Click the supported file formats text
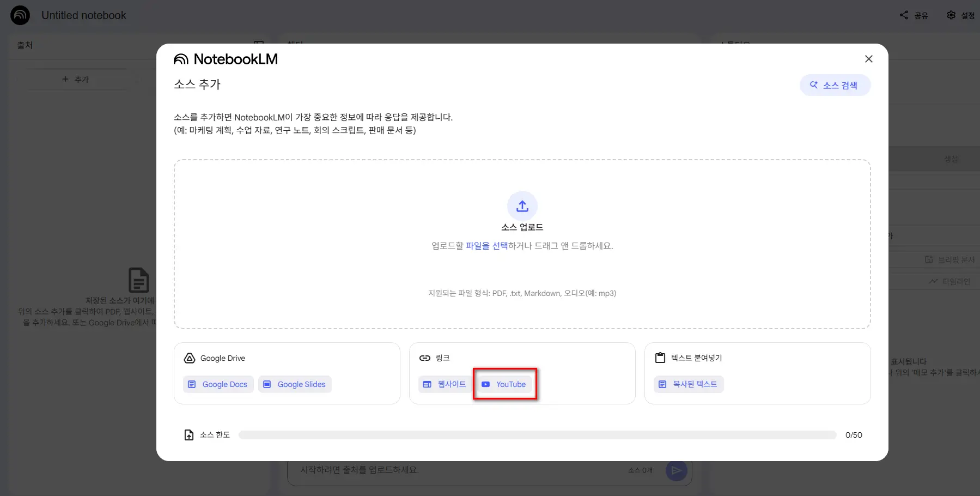The image size is (980, 496). (522, 293)
